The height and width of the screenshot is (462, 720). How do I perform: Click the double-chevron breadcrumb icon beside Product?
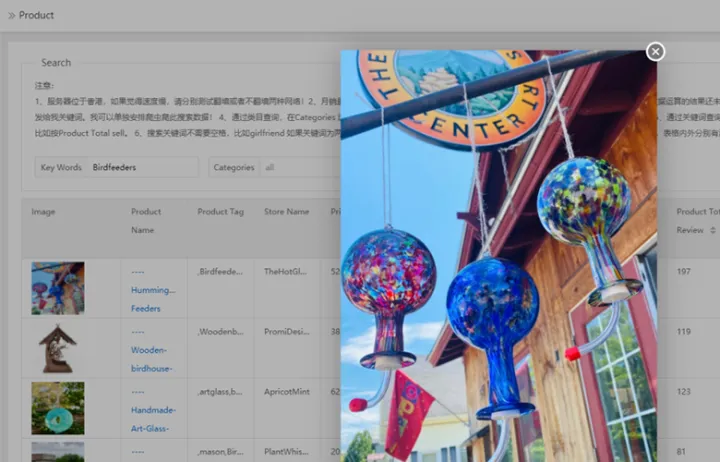(x=11, y=16)
